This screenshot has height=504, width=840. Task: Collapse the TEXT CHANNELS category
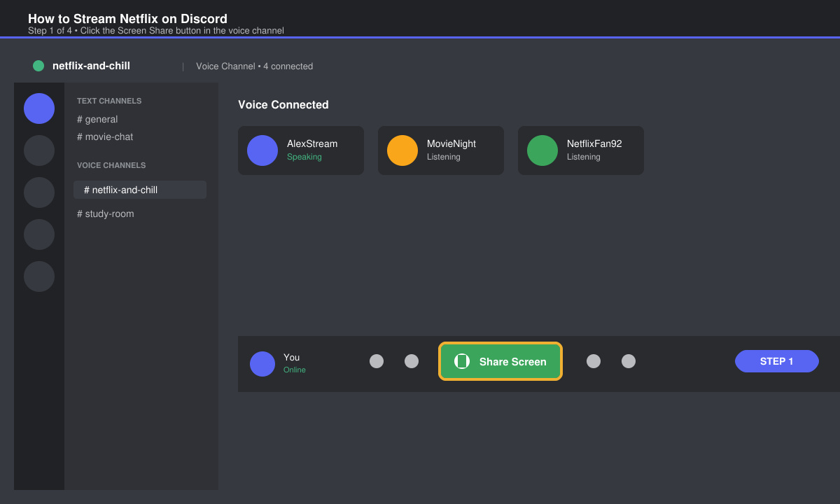click(109, 101)
